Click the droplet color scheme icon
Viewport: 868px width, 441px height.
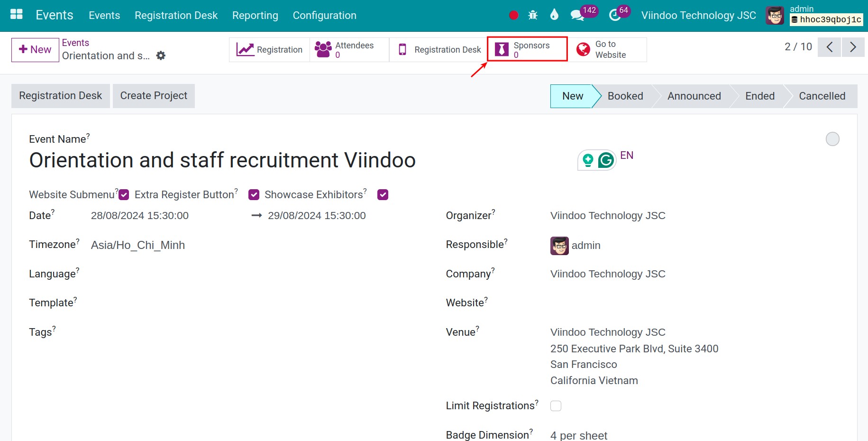554,15
